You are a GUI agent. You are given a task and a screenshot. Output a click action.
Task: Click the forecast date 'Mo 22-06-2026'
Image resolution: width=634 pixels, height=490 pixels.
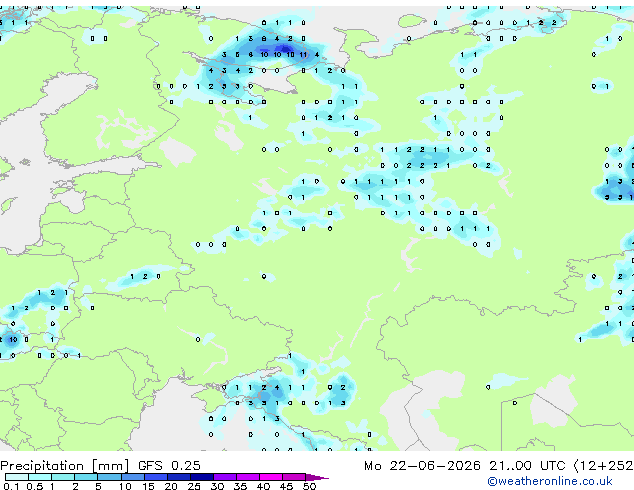coord(422,465)
